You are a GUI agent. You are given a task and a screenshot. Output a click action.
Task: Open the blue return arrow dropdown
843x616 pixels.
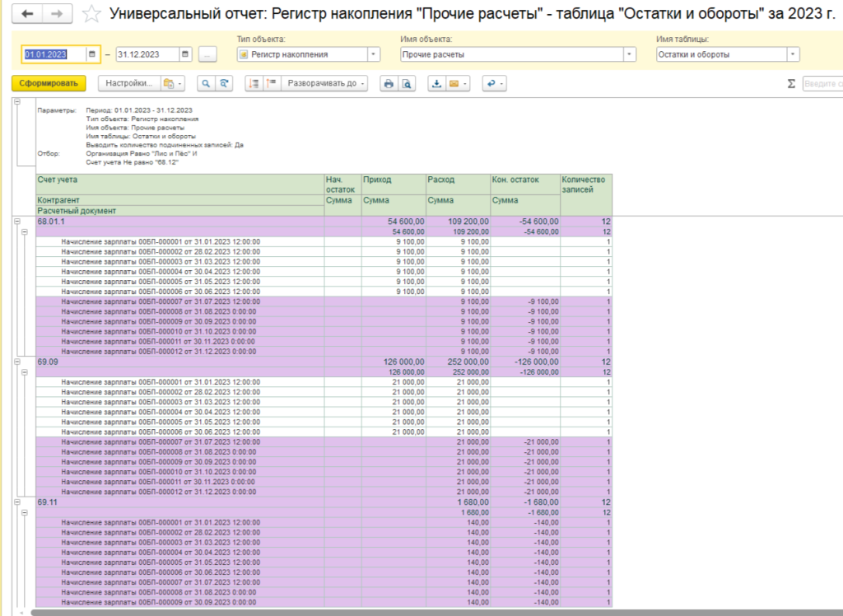(494, 83)
